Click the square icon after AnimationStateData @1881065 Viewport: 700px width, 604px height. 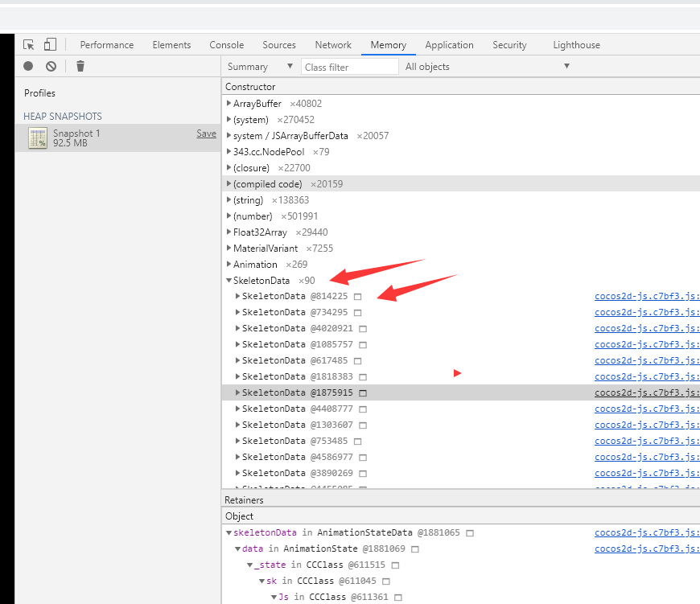(x=470, y=533)
